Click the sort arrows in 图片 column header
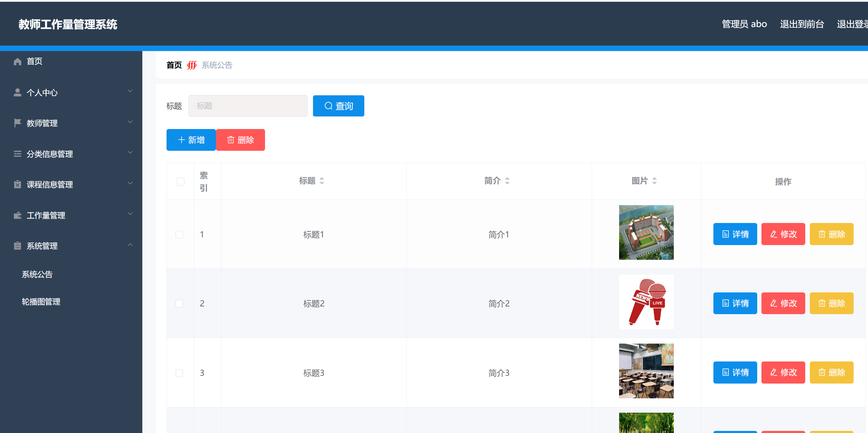 (654, 181)
